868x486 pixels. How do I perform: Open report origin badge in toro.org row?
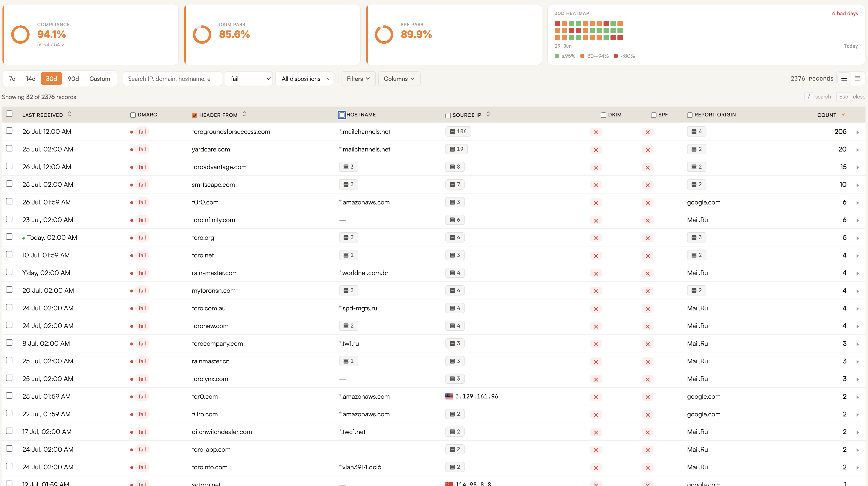click(696, 238)
